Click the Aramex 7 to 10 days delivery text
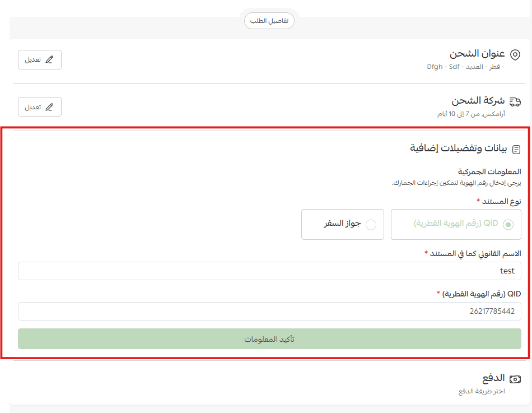This screenshot has height=413, width=532. pyautogui.click(x=470, y=114)
